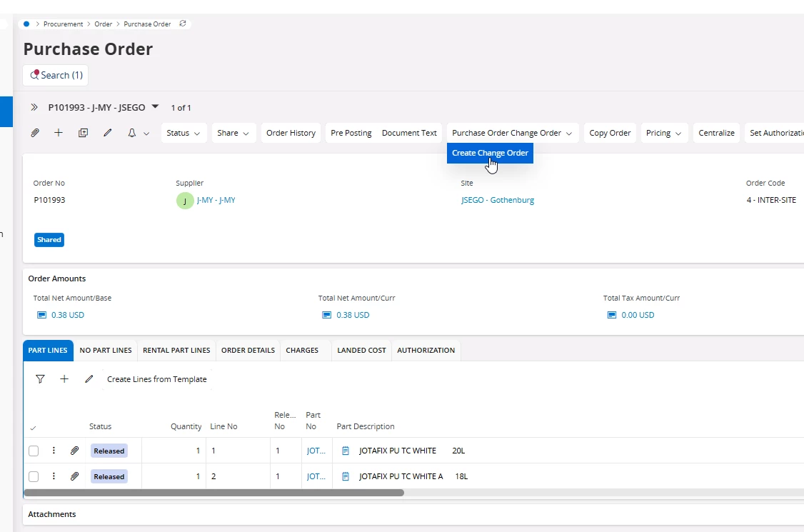
Task: Click the Order History button
Action: [x=291, y=133]
